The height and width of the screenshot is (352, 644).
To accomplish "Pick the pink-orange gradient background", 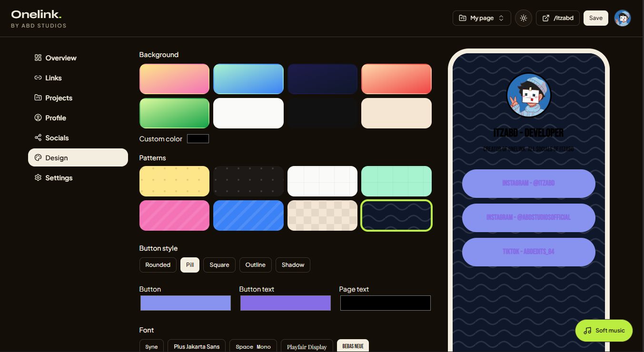I will (x=174, y=79).
